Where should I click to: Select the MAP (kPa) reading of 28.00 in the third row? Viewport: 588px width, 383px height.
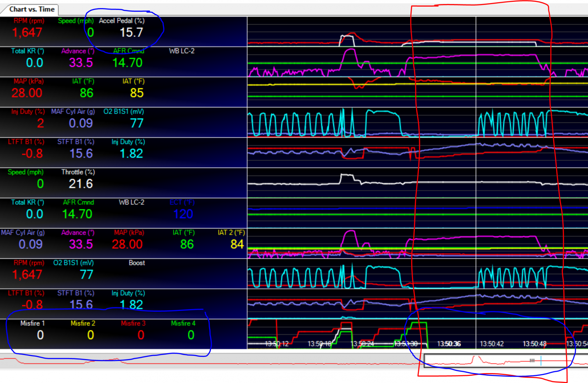(x=27, y=93)
